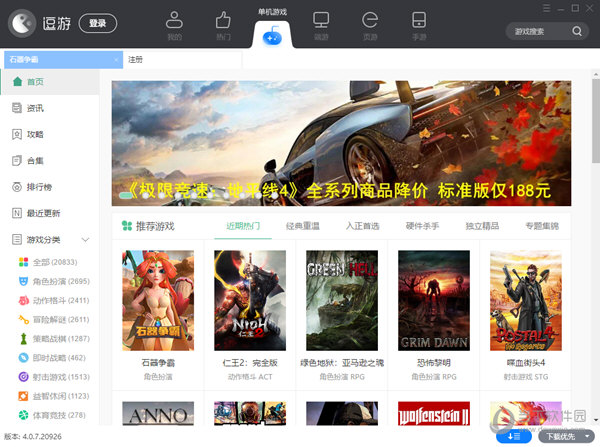This screenshot has height=447, width=600.
Task: Select 全部 (20833) category
Action: 48,262
